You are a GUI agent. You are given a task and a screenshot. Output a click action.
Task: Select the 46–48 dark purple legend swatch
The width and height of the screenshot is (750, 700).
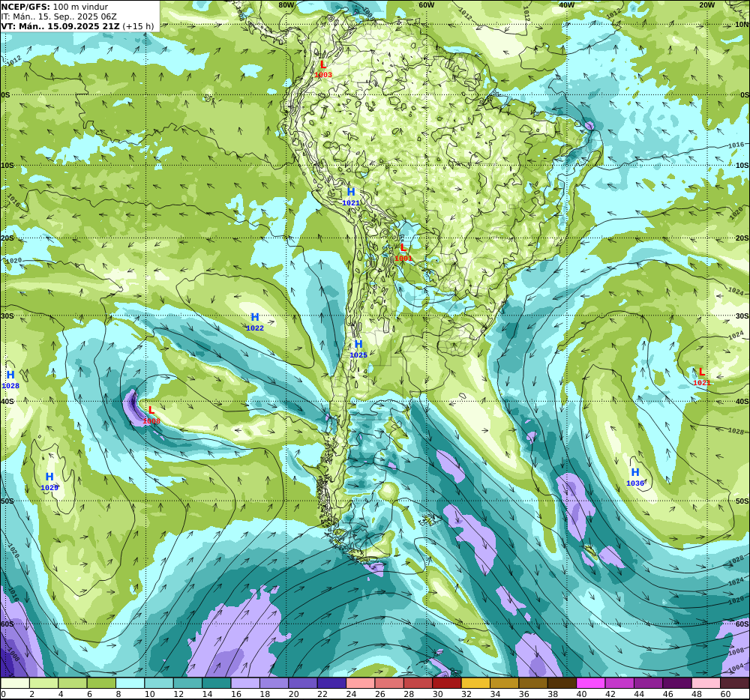coord(676,683)
